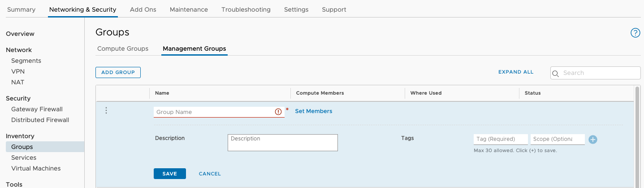Cancel the new group entry
The width and height of the screenshot is (644, 188).
(x=210, y=174)
